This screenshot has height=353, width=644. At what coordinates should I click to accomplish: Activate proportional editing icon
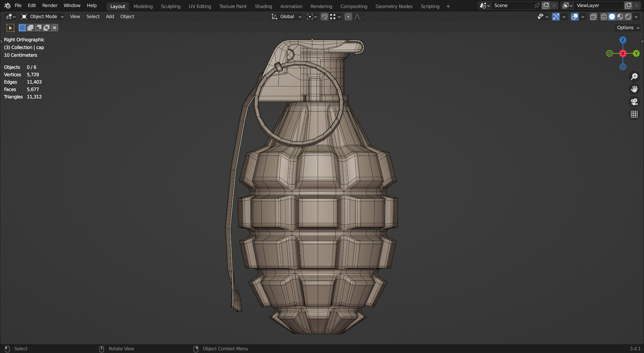pos(348,16)
